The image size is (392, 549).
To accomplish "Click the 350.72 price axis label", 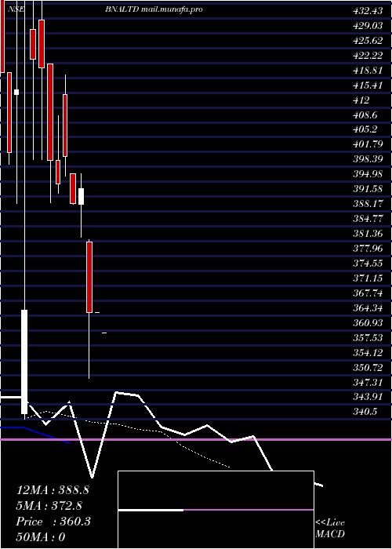I will [x=368, y=368].
